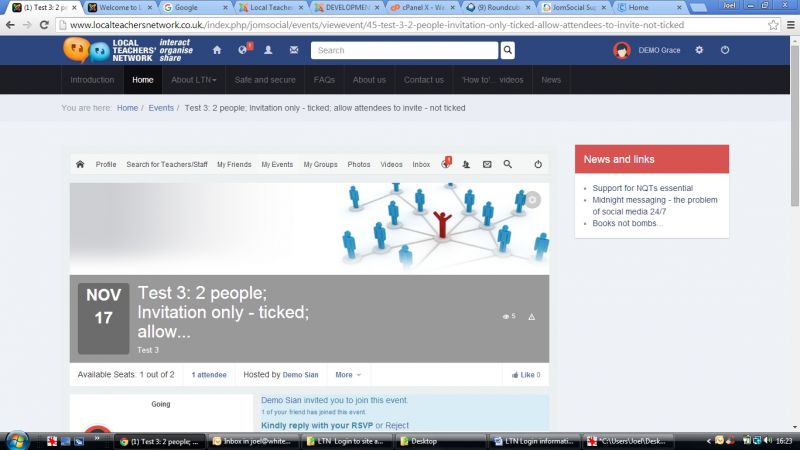Open the friend requests icon in the JomSocial toolbar
The image size is (800, 450).
coord(467,164)
